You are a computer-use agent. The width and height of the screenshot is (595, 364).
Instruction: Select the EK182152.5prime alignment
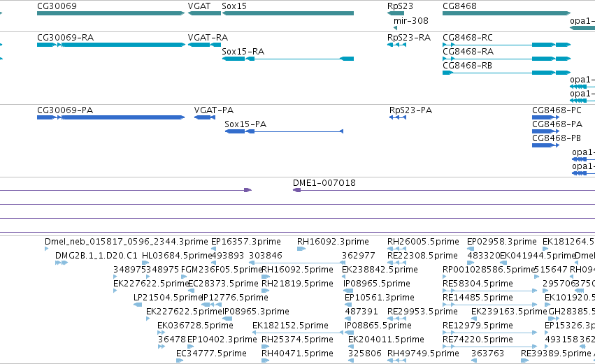point(298,333)
